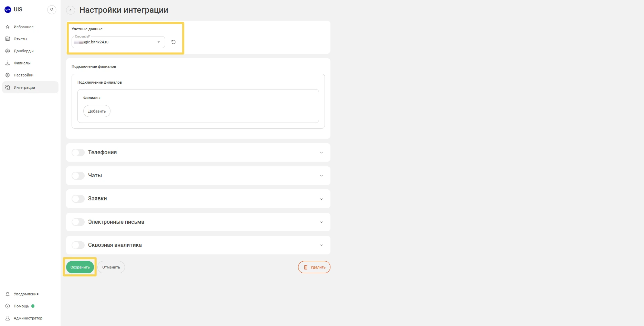Image resolution: width=644 pixels, height=326 pixels.
Task: Click the back arrow next to page title
Action: point(70,10)
